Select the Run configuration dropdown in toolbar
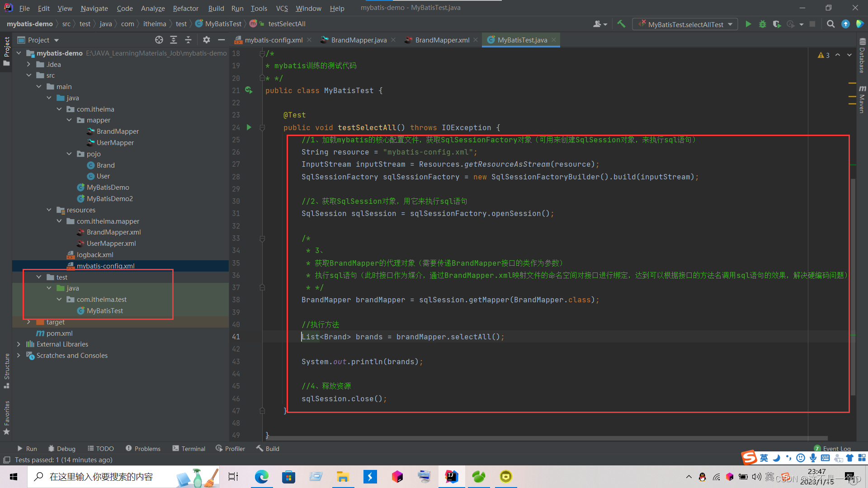868x488 pixels. point(689,24)
